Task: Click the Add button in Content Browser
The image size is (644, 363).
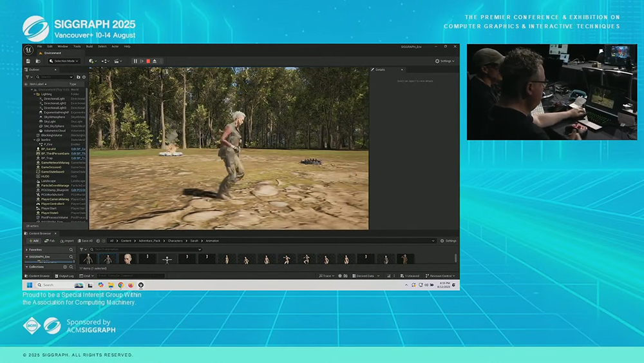Action: coord(33,241)
